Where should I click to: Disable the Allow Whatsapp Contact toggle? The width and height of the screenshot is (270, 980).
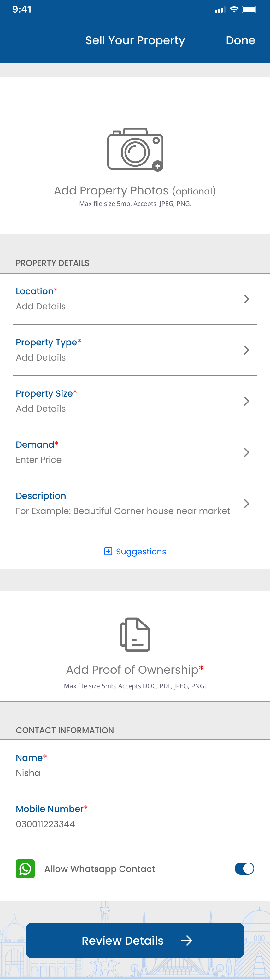244,869
